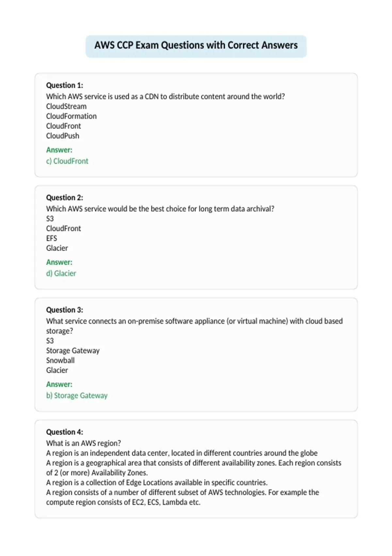Select the CloudFormation answer option
This screenshot has width=392, height=556.
[71, 116]
